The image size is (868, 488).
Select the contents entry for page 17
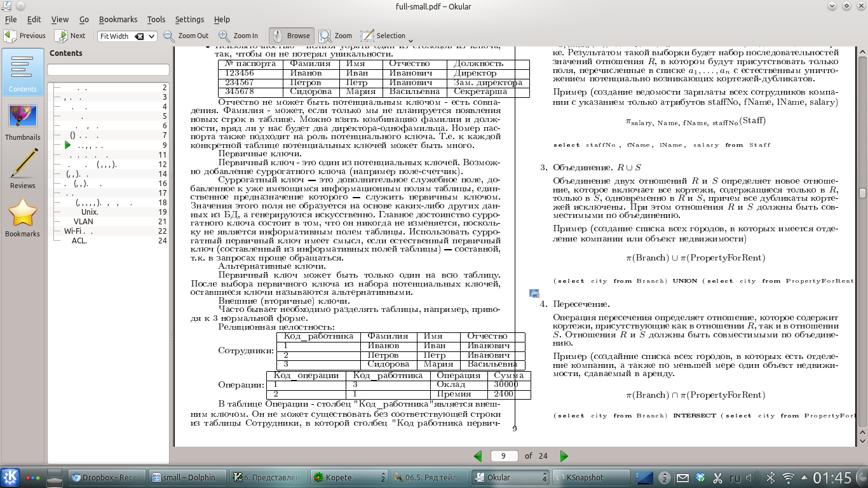(x=108, y=193)
